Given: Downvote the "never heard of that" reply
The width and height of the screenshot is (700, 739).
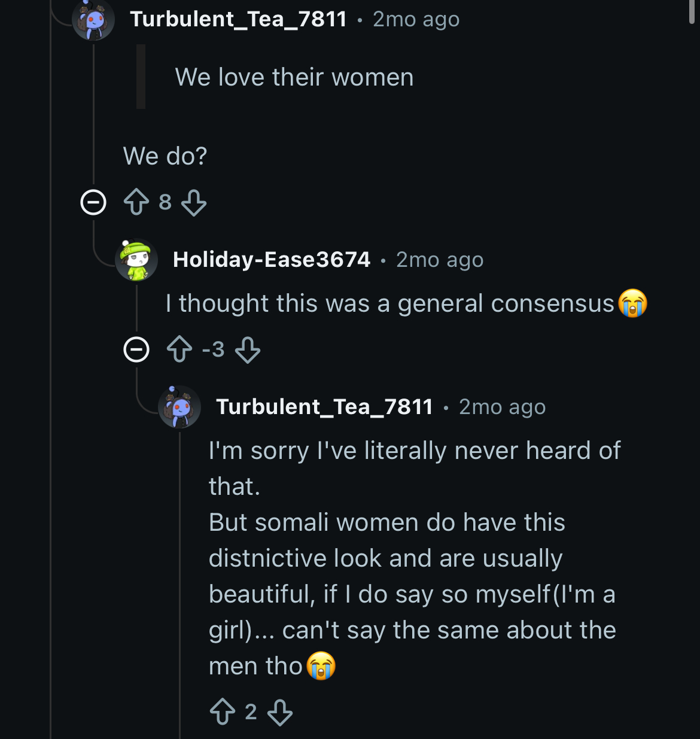Looking at the screenshot, I should (x=280, y=712).
